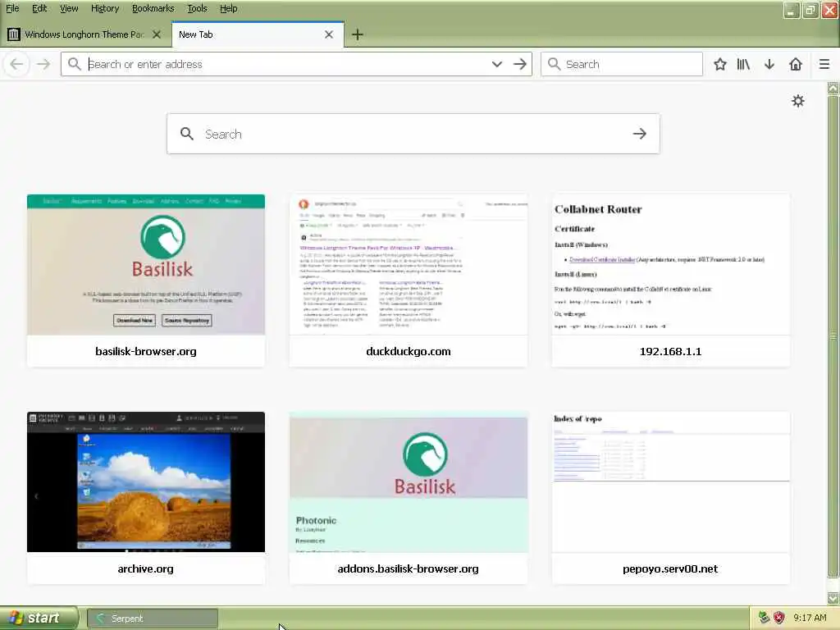Click the Windows start button
Image resolution: width=840 pixels, height=630 pixels.
point(39,619)
